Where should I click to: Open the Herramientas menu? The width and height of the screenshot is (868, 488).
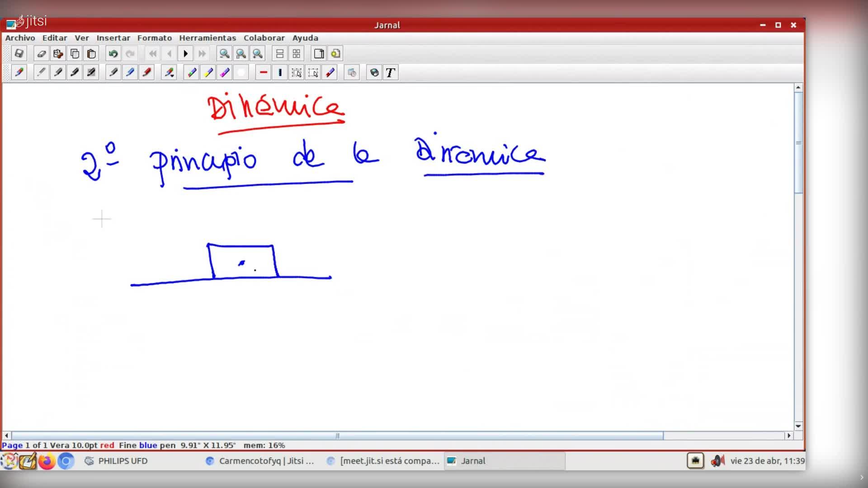[208, 38]
